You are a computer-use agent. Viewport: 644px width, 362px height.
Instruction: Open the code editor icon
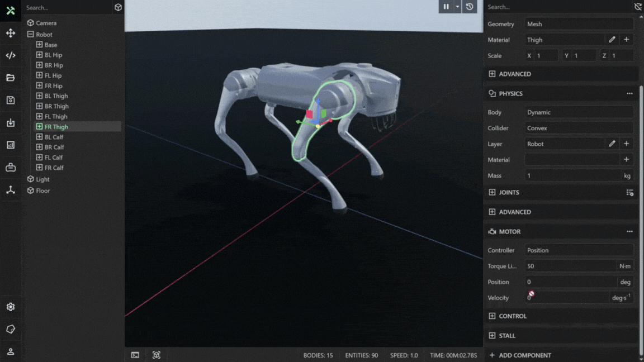pyautogui.click(x=11, y=55)
